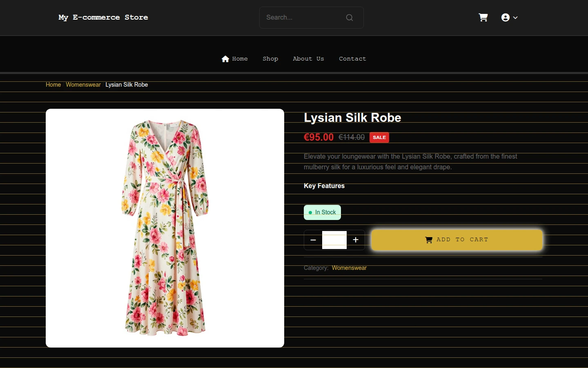This screenshot has height=368, width=588.
Task: Click the Lysian Silk Robe product image
Action: click(x=165, y=228)
